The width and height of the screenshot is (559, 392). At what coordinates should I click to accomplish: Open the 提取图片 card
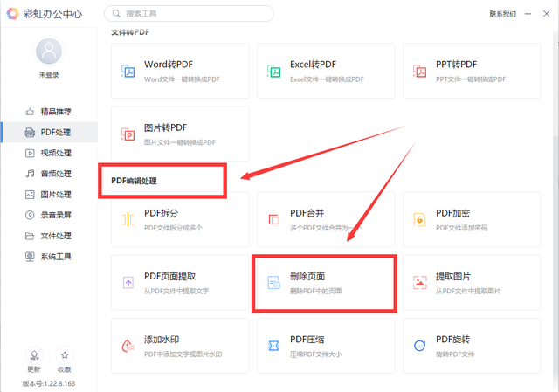(472, 282)
